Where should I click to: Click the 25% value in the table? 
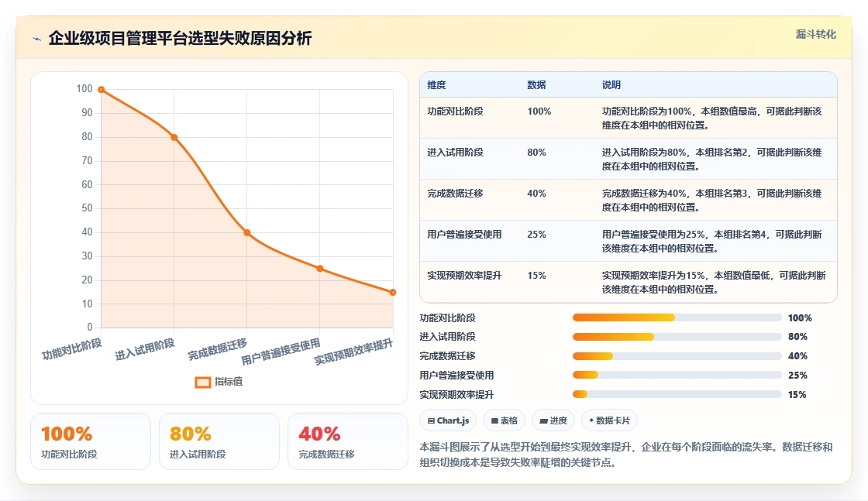click(536, 235)
